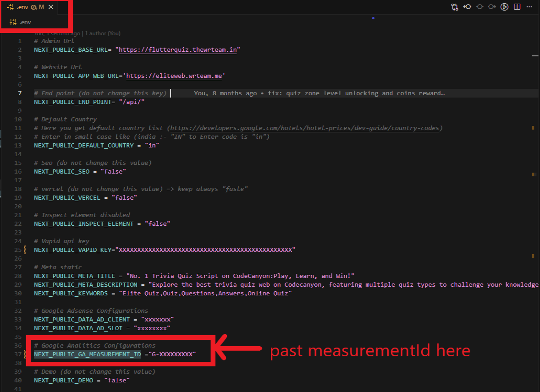
Task: Open the compare changes icon in the toolbar
Action: point(455,7)
